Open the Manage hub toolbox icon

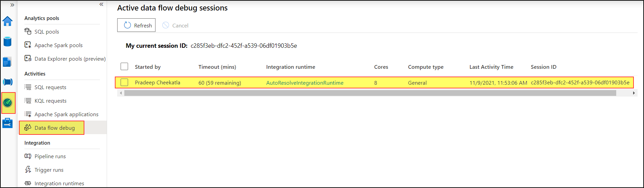click(7, 123)
